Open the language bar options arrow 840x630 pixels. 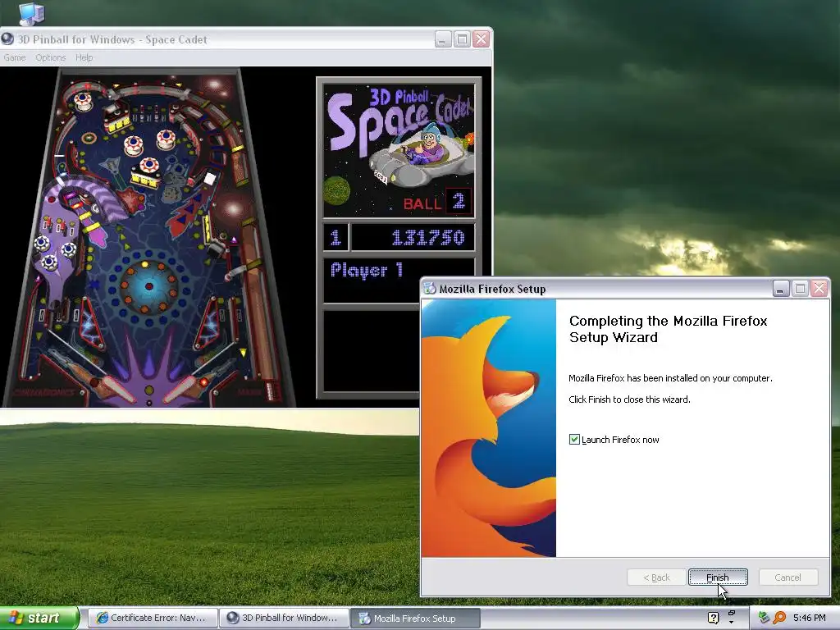pos(731,623)
